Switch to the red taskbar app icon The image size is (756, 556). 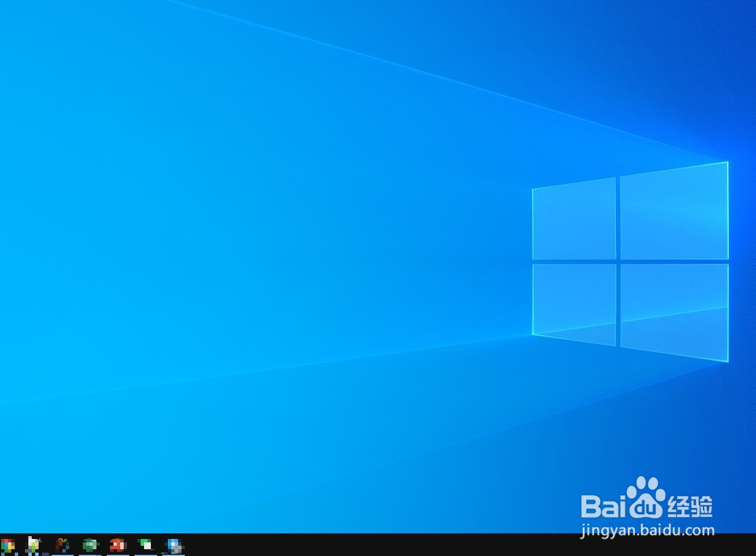click(x=118, y=545)
